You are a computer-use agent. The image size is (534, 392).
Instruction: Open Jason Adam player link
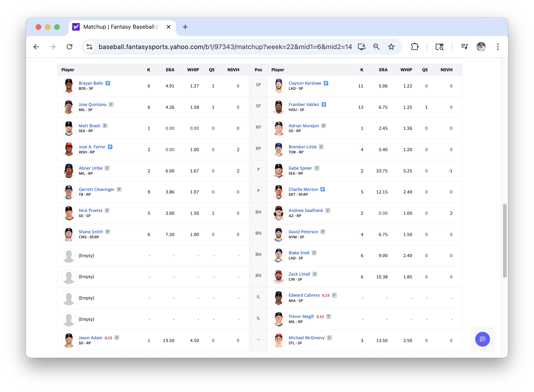90,338
